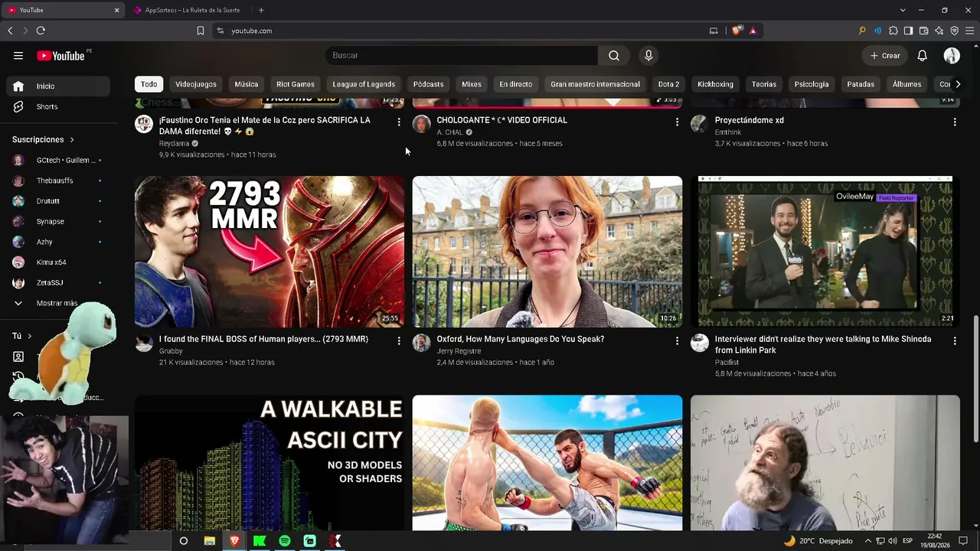980x551 pixels.
Task: Go to the YouTube home logo
Action: 60,55
